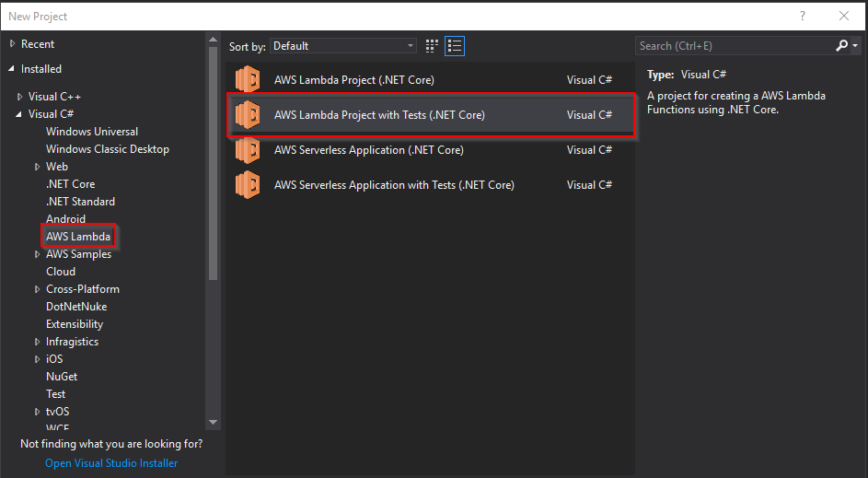Expand the Recent node
Screen dimensions: 868x478
pos(12,44)
